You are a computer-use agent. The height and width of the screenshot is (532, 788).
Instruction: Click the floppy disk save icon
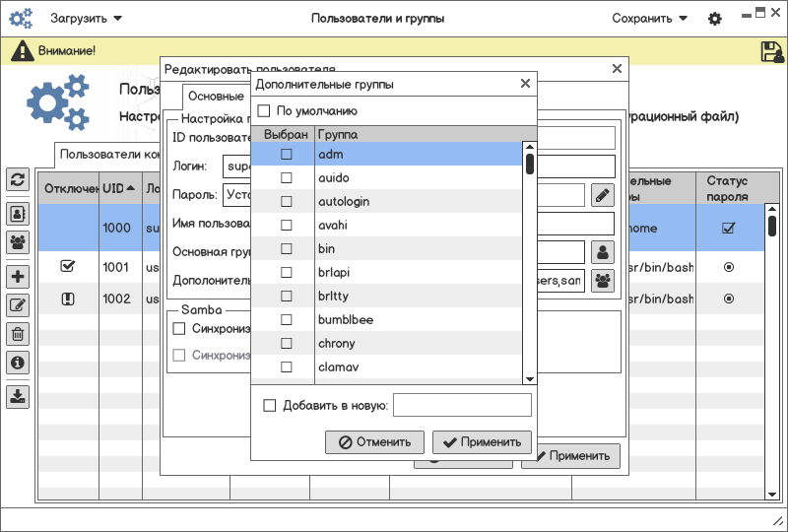pos(770,51)
